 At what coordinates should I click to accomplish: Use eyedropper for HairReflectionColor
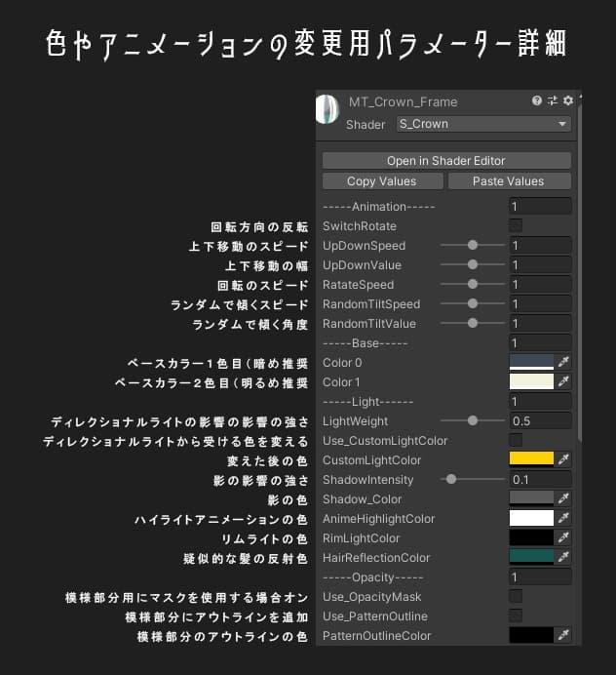tap(563, 557)
